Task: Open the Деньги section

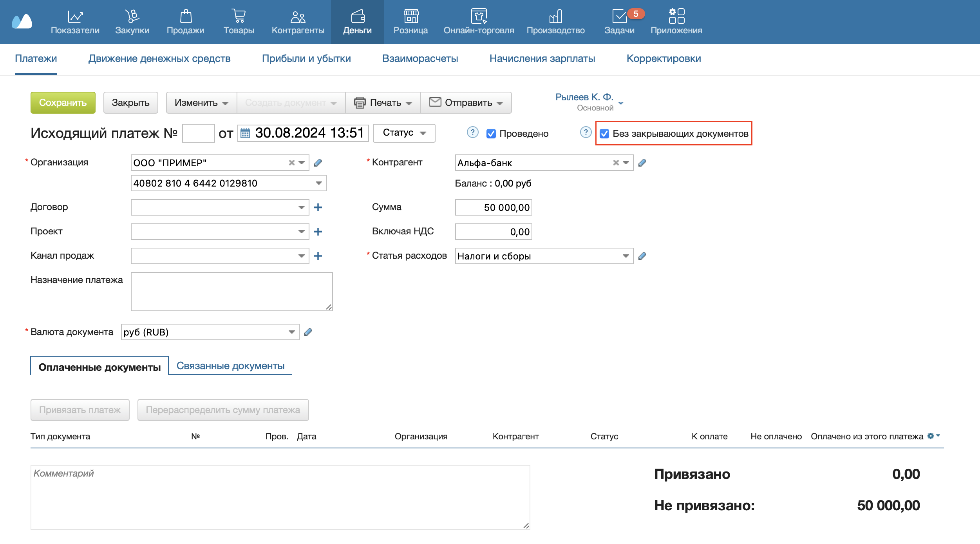Action: point(357,22)
